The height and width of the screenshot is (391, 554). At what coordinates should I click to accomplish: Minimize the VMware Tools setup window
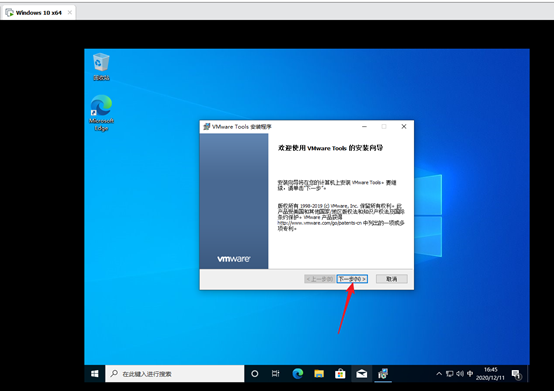[x=364, y=126]
